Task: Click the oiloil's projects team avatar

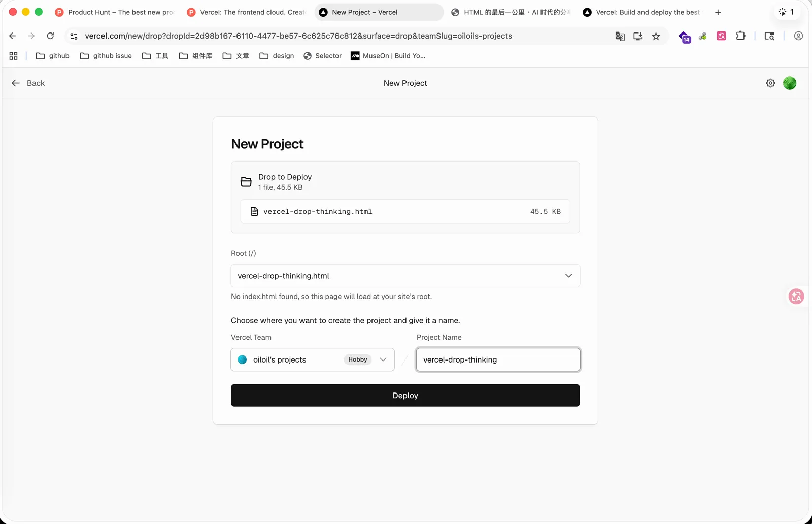Action: [242, 359]
